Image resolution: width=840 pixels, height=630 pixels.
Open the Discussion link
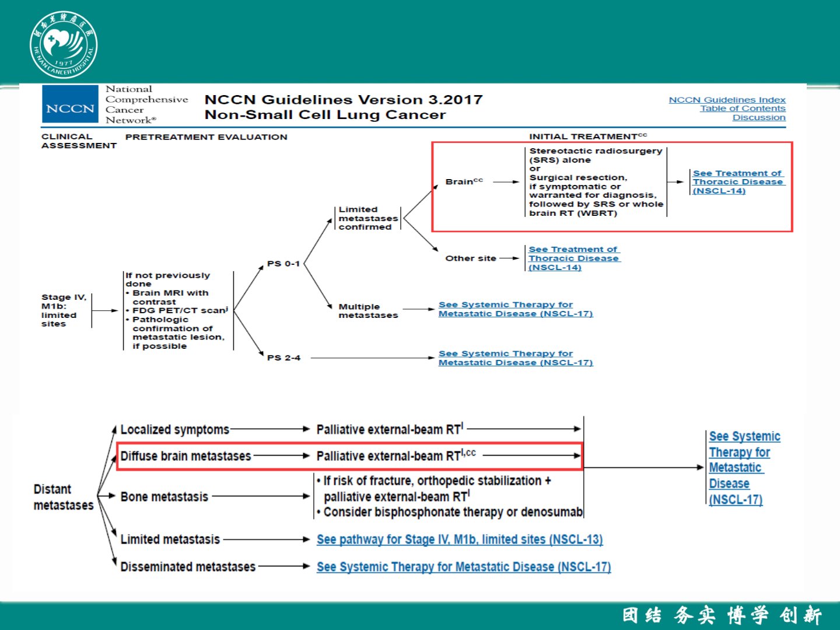pos(759,117)
